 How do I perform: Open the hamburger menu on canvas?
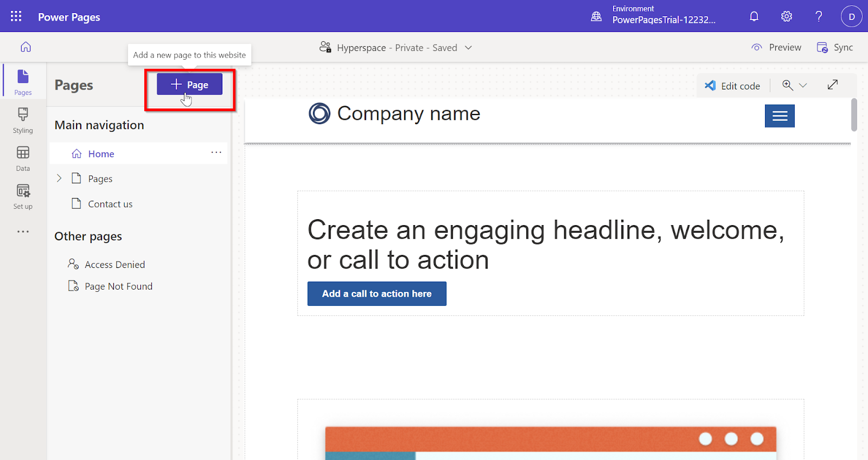pos(780,116)
